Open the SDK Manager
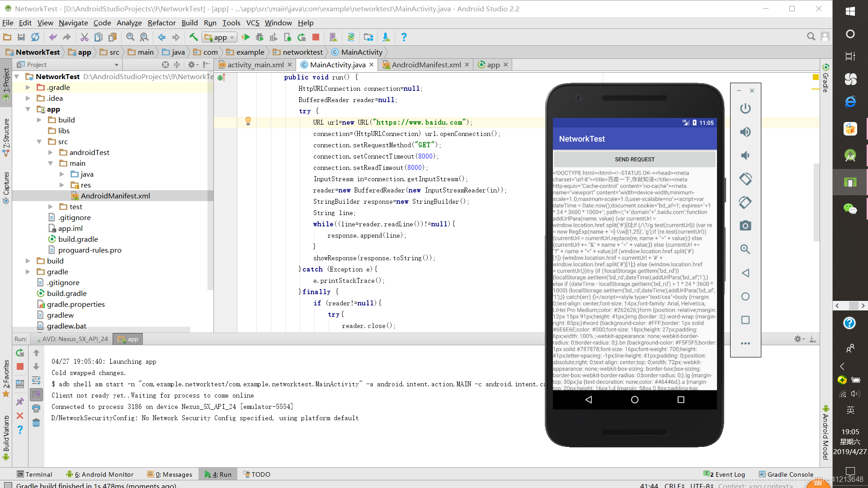The height and width of the screenshot is (488, 868). pyautogui.click(x=386, y=37)
